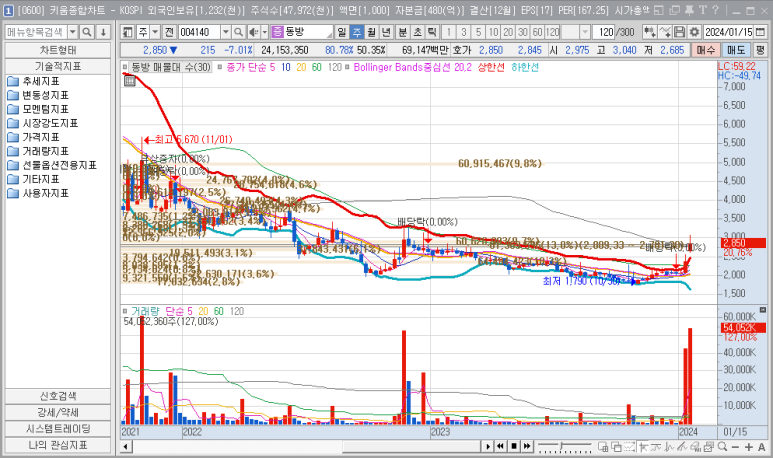The image size is (773, 458).
Task: Open the empty interval combo box dropdown
Action: [585, 33]
